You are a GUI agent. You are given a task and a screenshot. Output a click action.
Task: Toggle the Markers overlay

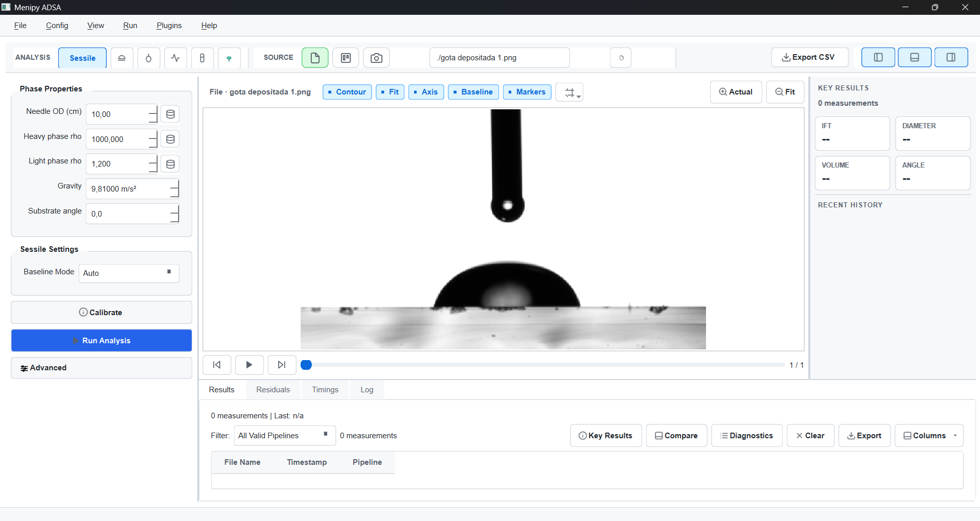pos(527,92)
